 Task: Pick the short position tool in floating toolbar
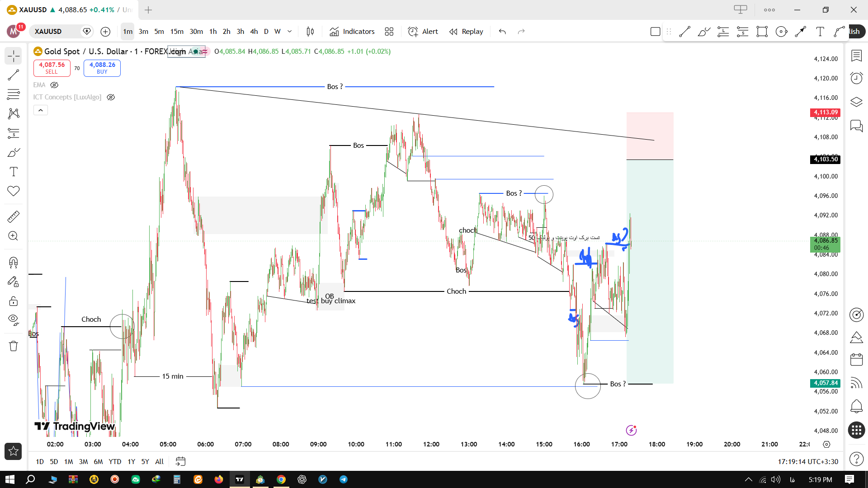(743, 32)
